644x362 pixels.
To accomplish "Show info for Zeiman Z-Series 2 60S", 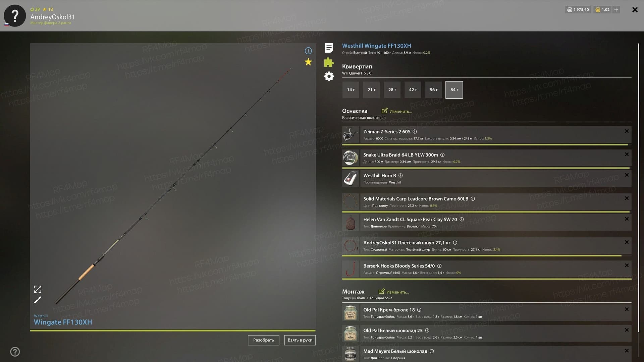I will (415, 132).
